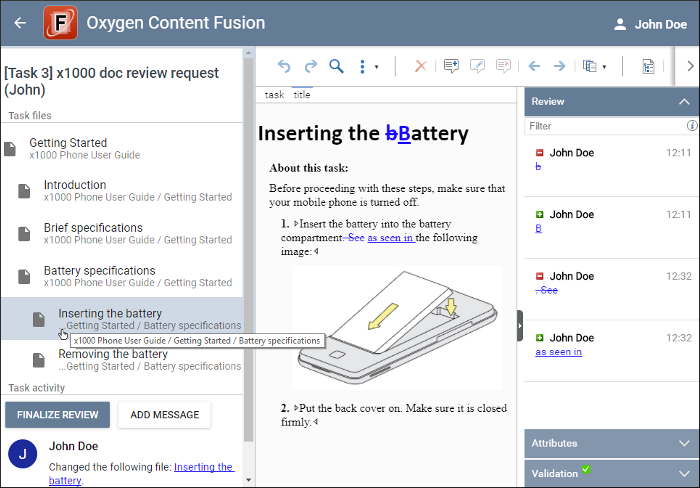Click the red deletion icon at 12:32

pyautogui.click(x=540, y=276)
